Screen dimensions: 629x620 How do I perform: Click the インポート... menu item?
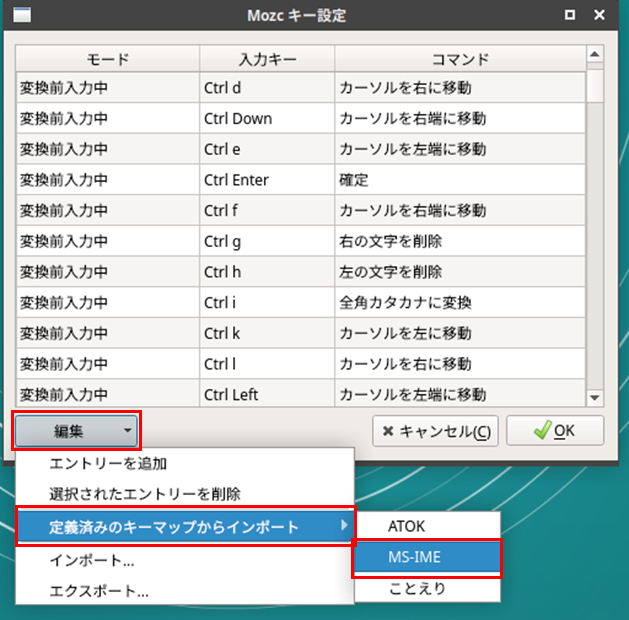(x=185, y=560)
